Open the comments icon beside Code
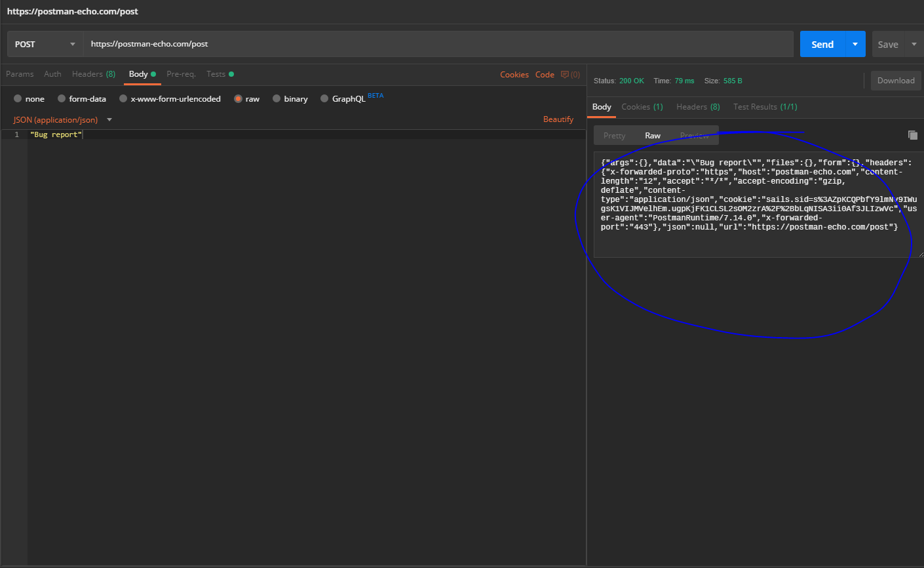 566,74
